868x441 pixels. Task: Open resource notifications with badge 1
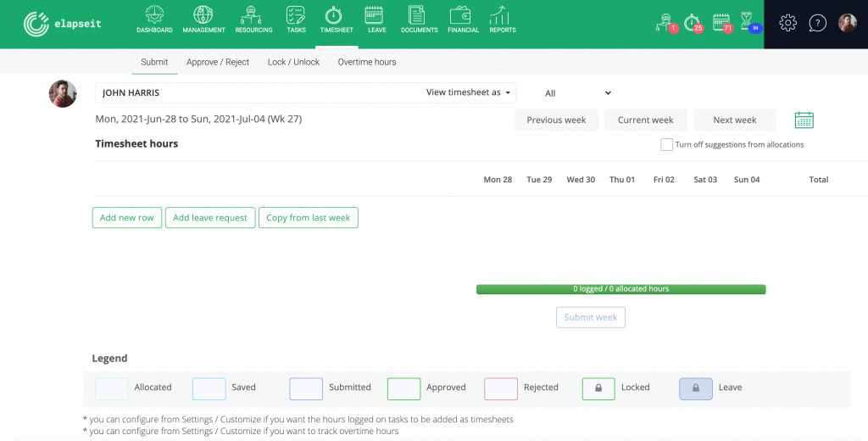(666, 23)
